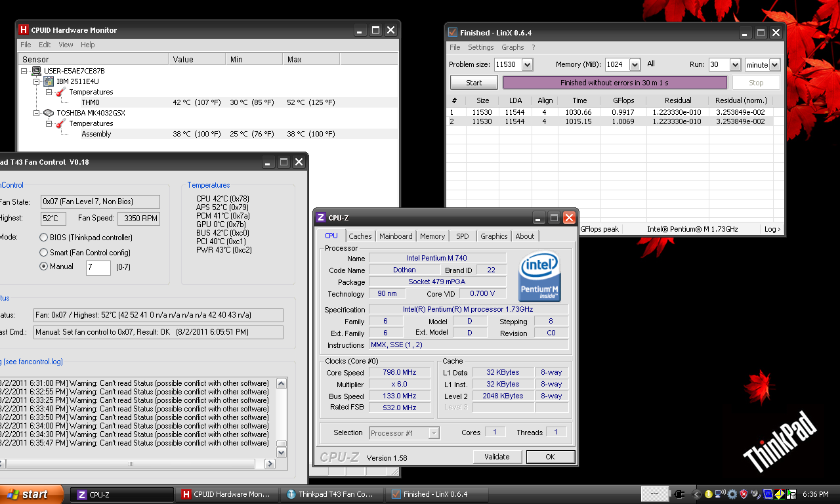Viewport: 840px width, 504px height.
Task: Click the LinX finished progress bar
Action: [615, 83]
